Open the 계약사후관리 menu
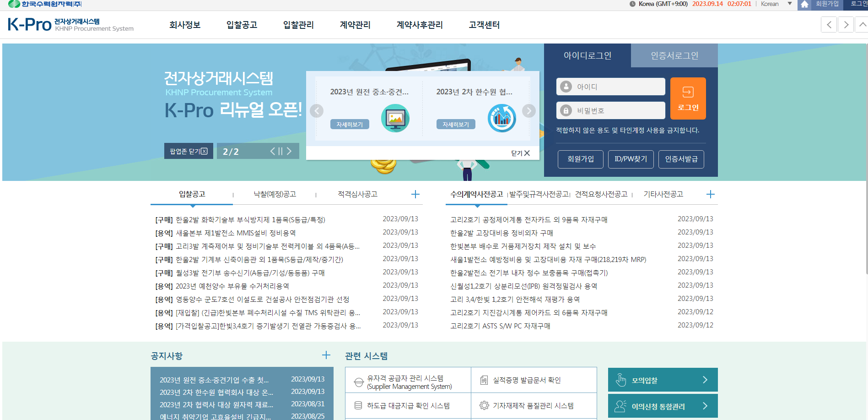The height and width of the screenshot is (420, 868). tap(420, 25)
